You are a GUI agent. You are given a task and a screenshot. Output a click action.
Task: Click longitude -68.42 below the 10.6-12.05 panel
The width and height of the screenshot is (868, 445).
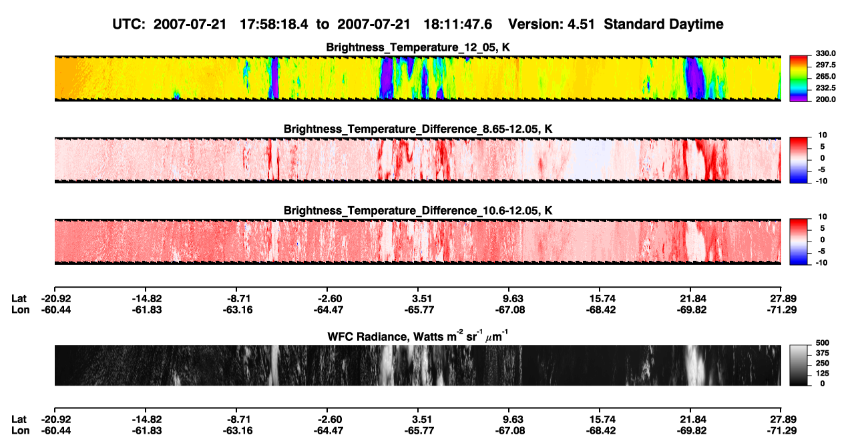(602, 310)
